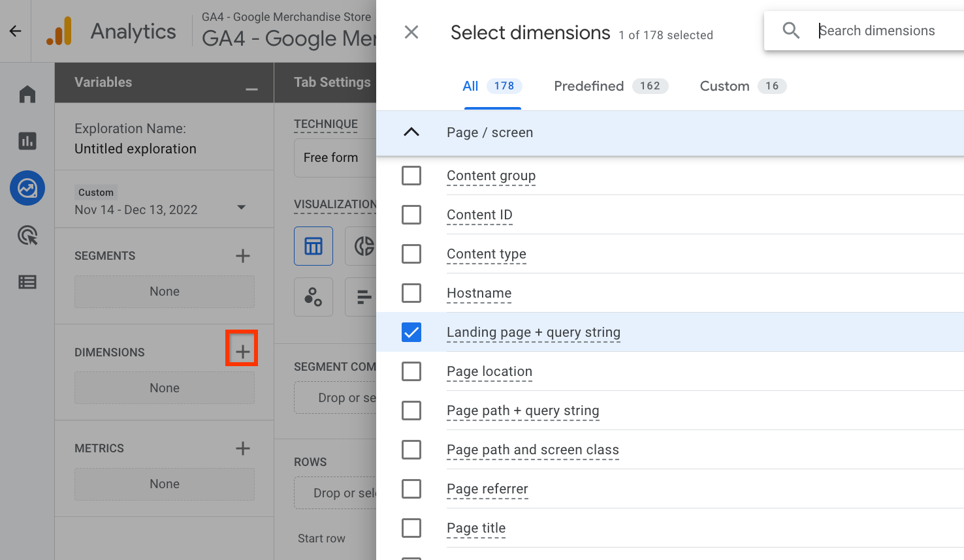Close the Select dimensions panel
This screenshot has width=964, height=560.
(411, 32)
